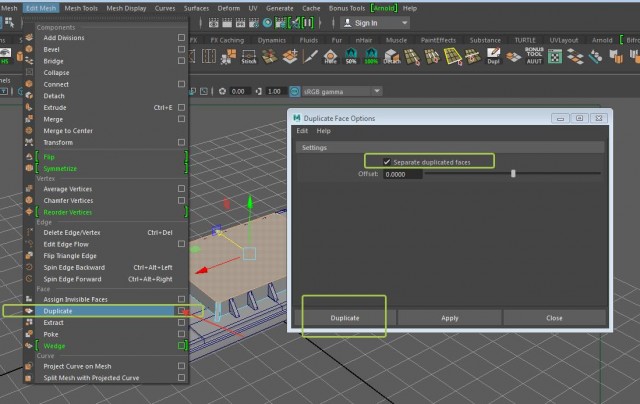Open the Sign In dropdown
This screenshot has height=404, width=640.
click(x=375, y=23)
